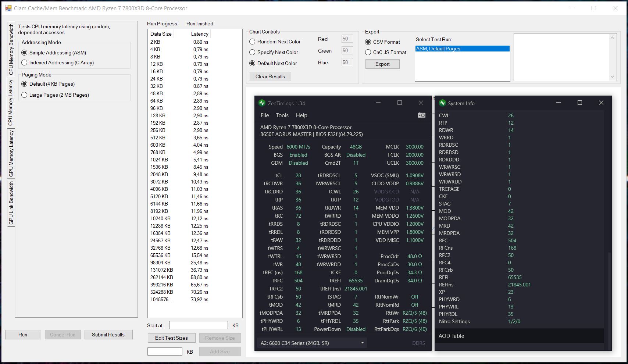Click the Export button
Viewport: 628px width, 364px height.
[x=382, y=64]
